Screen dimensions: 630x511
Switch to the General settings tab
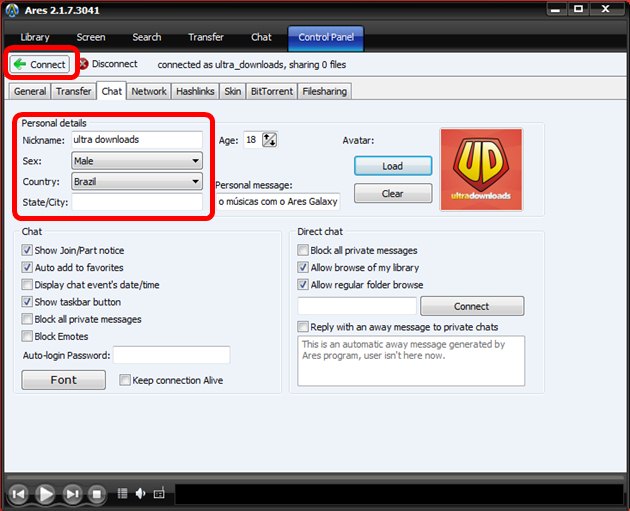pyautogui.click(x=30, y=92)
